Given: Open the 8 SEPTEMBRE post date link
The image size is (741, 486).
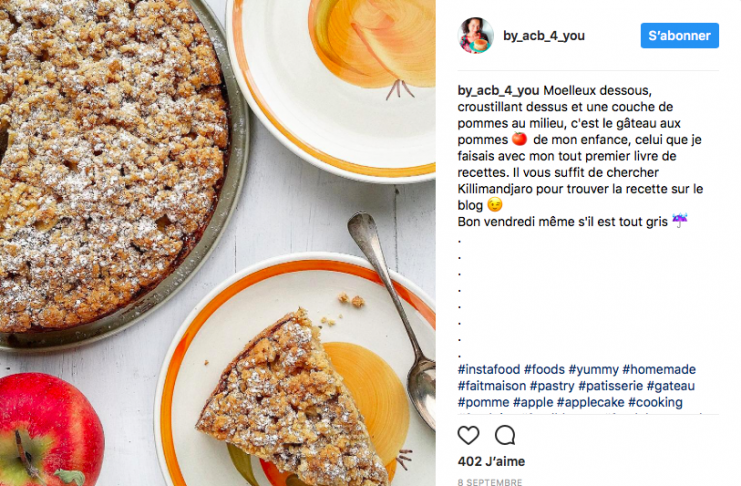Looking at the screenshot, I should tap(490, 482).
